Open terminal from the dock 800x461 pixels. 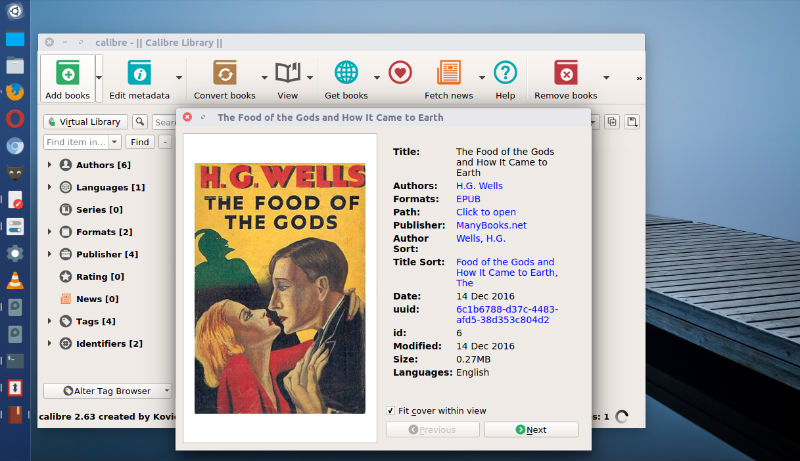[15, 361]
